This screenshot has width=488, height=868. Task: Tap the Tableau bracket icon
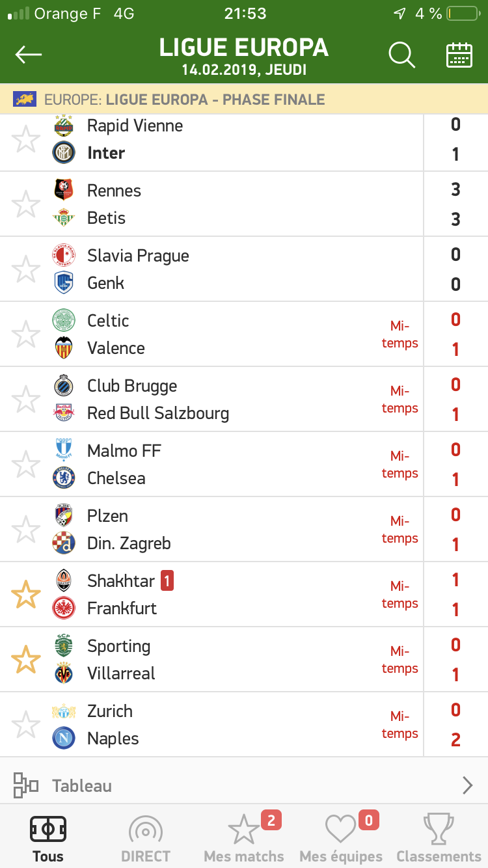[x=26, y=785]
